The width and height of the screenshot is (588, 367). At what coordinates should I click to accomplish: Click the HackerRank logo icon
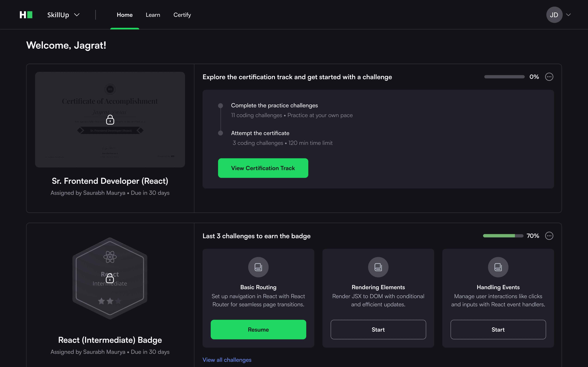(x=26, y=15)
